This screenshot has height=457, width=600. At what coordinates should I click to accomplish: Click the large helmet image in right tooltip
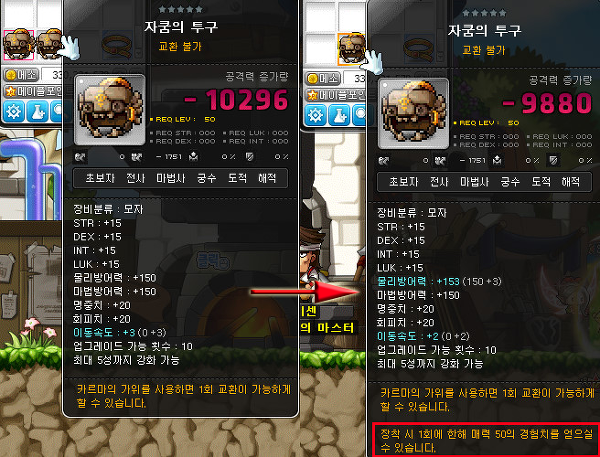coord(413,113)
